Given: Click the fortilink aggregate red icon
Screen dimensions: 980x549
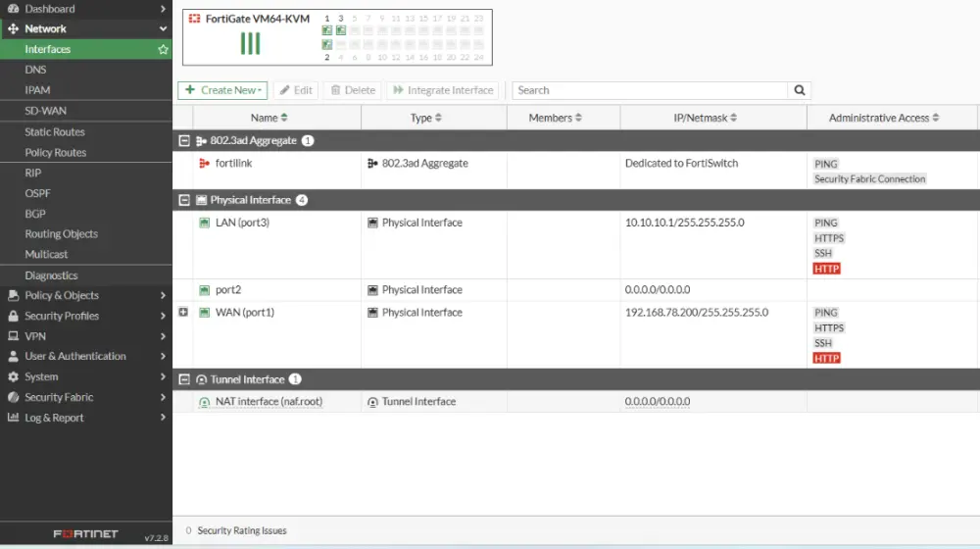Looking at the screenshot, I should point(204,163).
